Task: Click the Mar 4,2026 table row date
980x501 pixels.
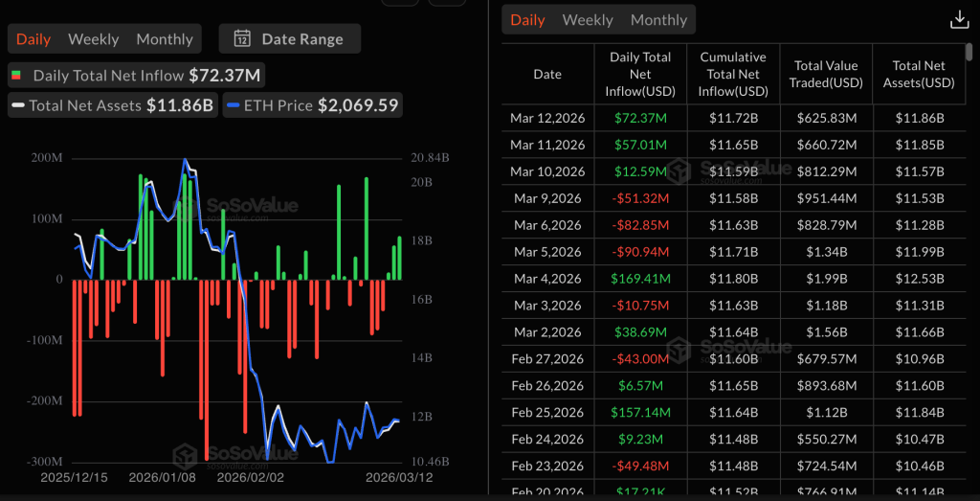Action: click(547, 279)
